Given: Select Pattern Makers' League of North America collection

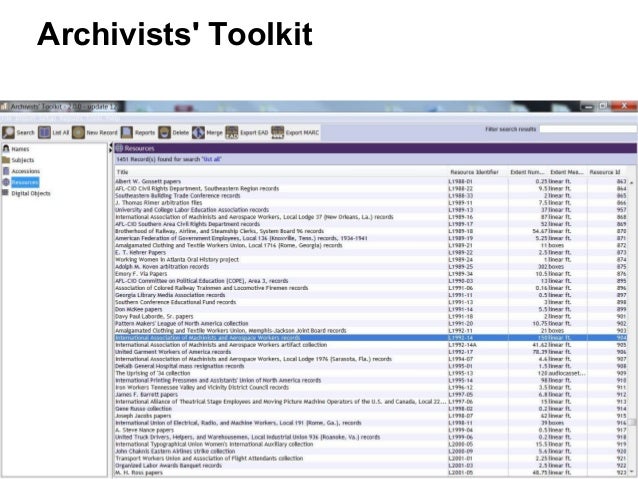Looking at the screenshot, I should tap(371, 324).
